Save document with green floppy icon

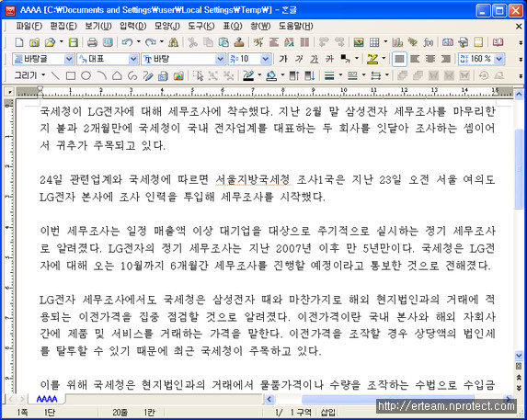(x=74, y=42)
